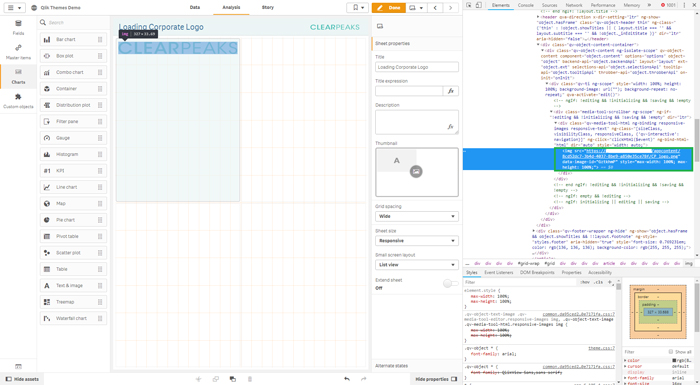Toggle the DevTools device toolbar icon
700x385 pixels.
479,5
